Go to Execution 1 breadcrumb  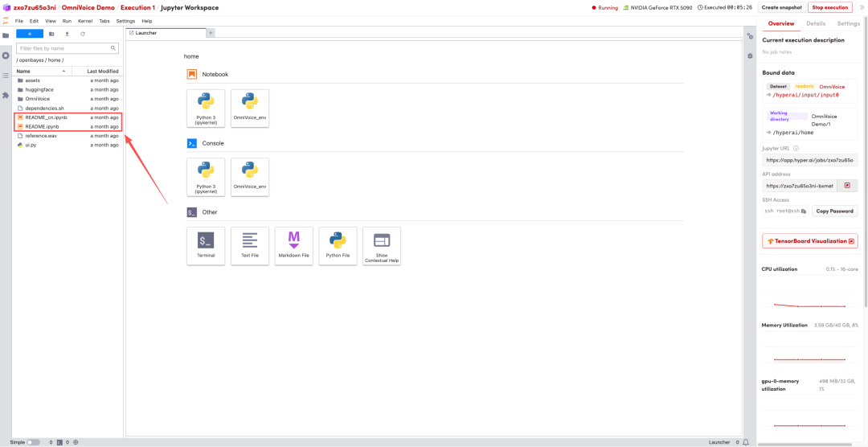point(138,8)
